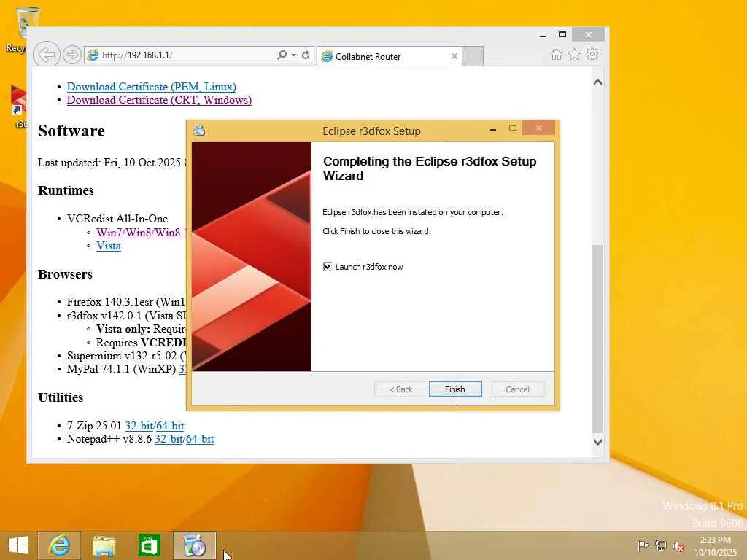Minimize the Eclipse r3dfox Setup window

point(493,128)
